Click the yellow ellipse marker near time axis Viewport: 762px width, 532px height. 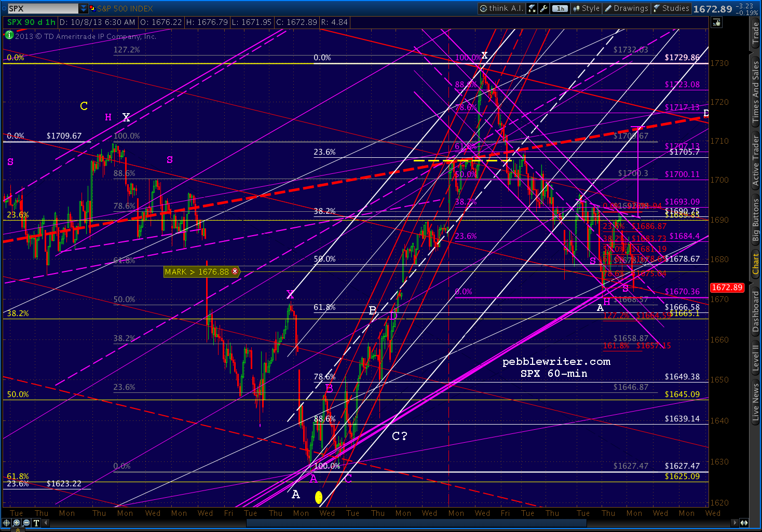click(x=319, y=497)
